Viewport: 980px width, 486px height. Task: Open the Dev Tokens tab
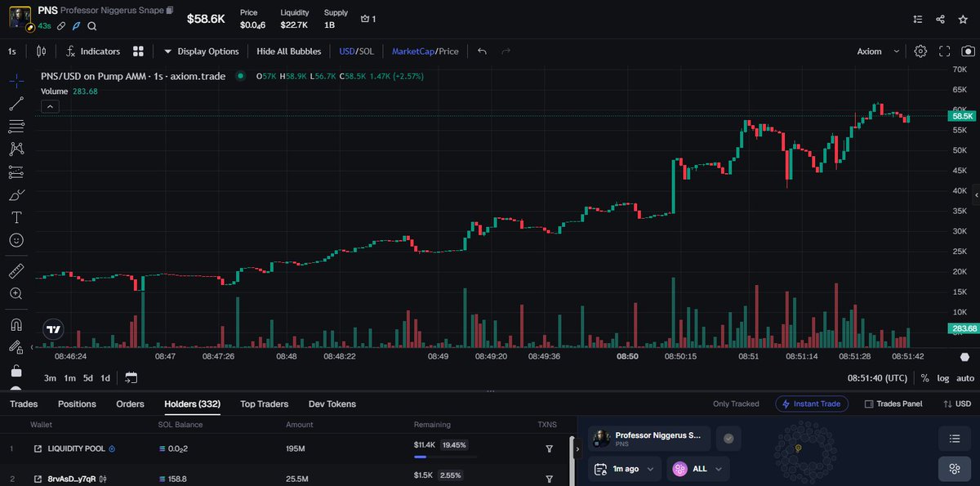click(x=332, y=404)
